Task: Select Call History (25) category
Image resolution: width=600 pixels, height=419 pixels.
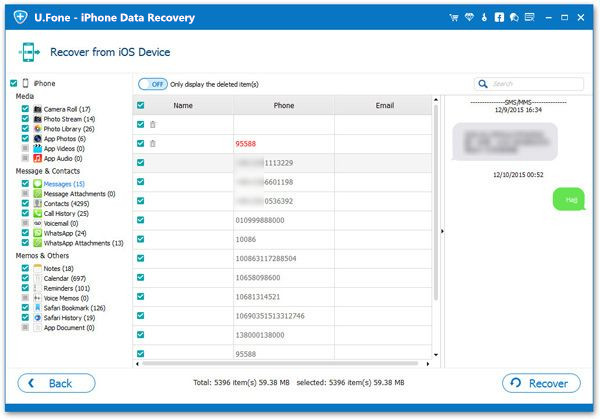Action: coord(66,214)
